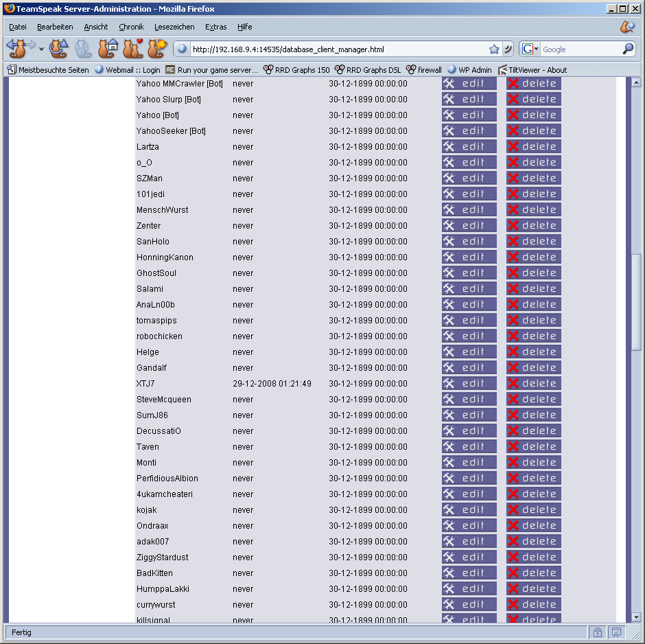Go home with the cat house icon

[108, 49]
